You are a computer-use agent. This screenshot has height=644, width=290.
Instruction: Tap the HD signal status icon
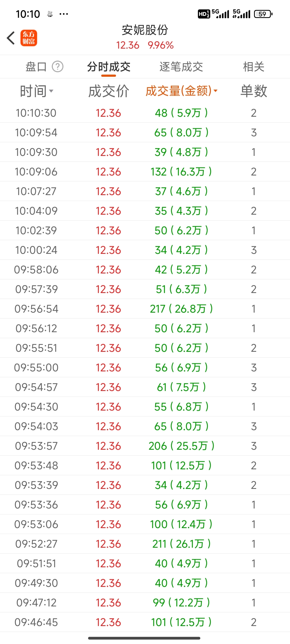204,14
